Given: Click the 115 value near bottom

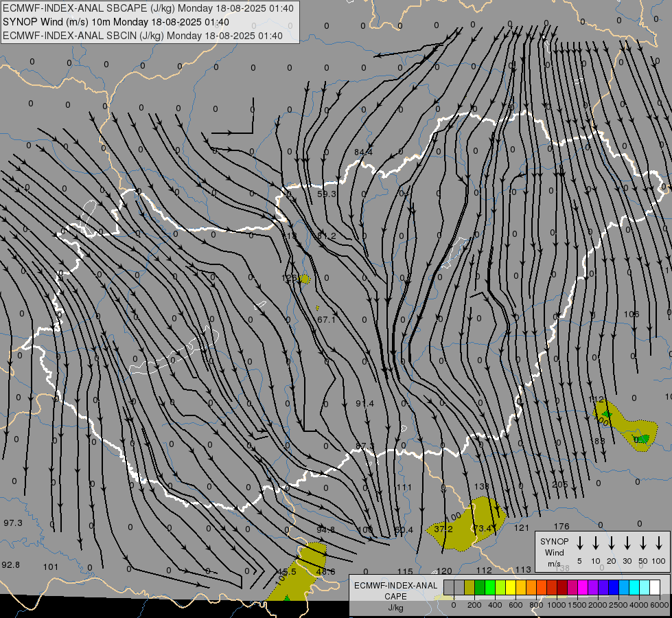Looking at the screenshot, I should click(x=405, y=572).
